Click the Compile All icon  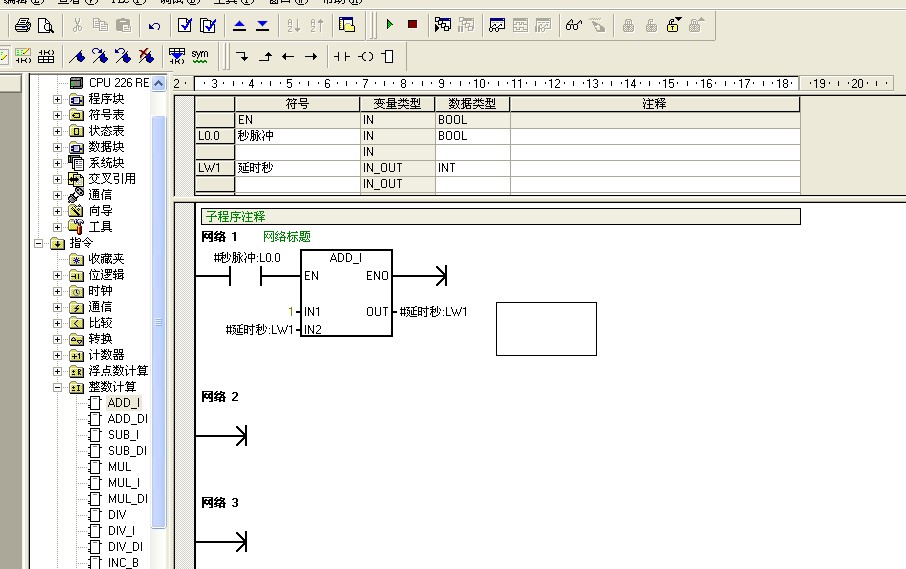click(207, 25)
